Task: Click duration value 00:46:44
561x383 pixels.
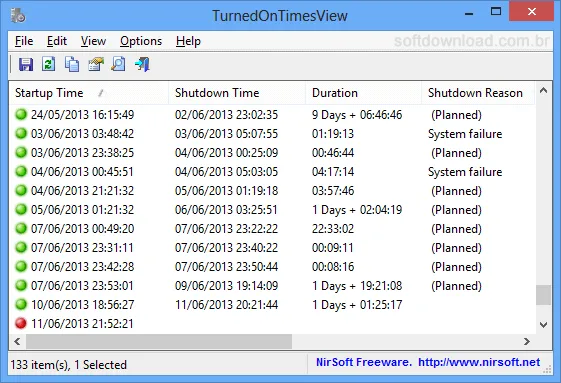Action: coord(333,152)
